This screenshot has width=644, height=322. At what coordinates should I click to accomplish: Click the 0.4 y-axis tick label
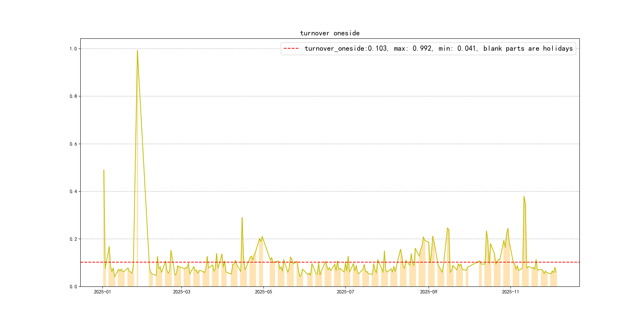point(73,191)
